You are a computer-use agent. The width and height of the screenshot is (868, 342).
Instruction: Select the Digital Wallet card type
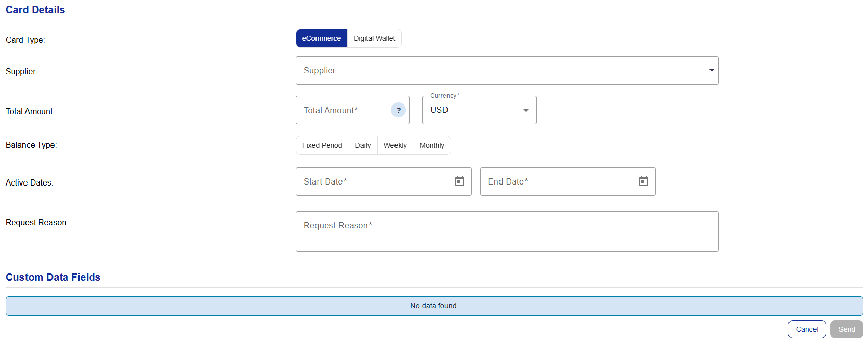pyautogui.click(x=375, y=38)
